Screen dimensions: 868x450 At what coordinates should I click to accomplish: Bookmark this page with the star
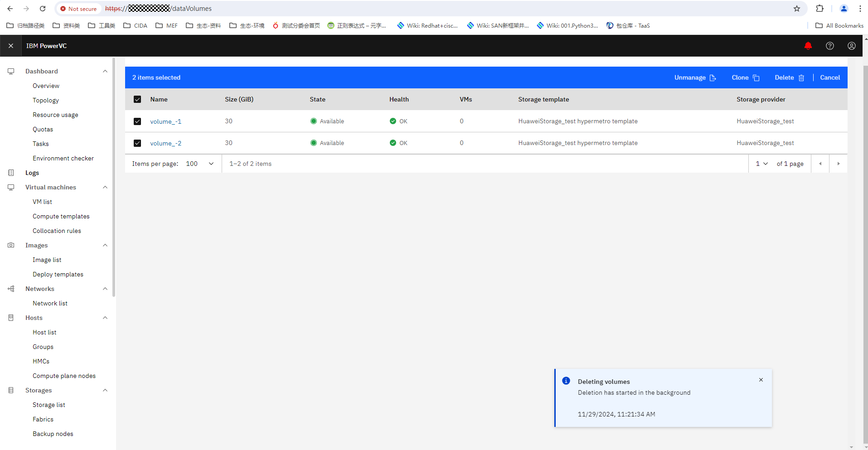coord(796,9)
